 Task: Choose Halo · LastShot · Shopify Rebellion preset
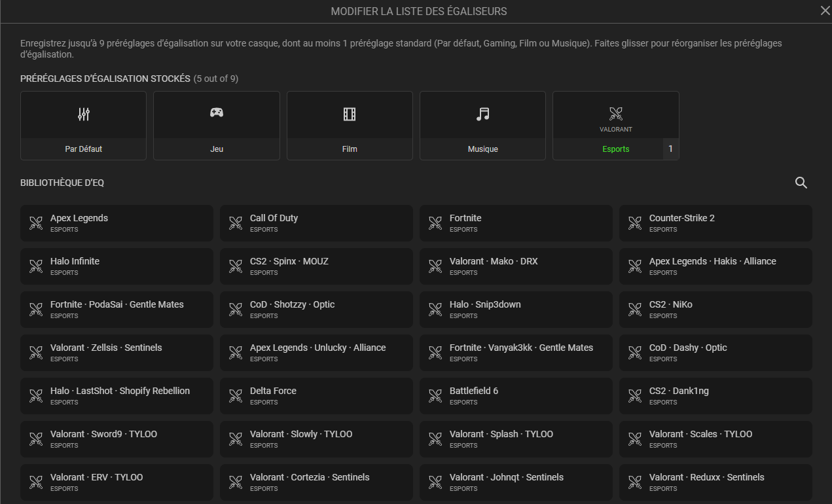(x=117, y=396)
